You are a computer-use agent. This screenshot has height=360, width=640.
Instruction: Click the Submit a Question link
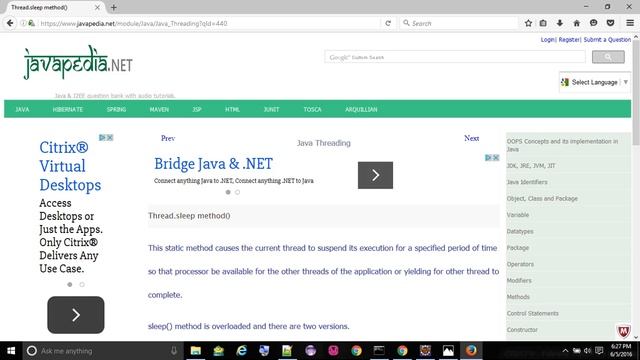click(x=607, y=40)
